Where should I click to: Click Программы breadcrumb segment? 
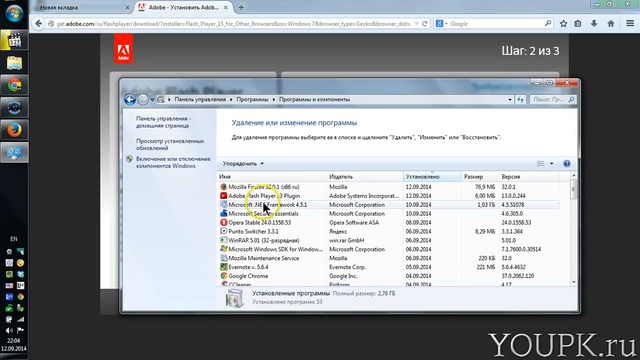pyautogui.click(x=252, y=99)
